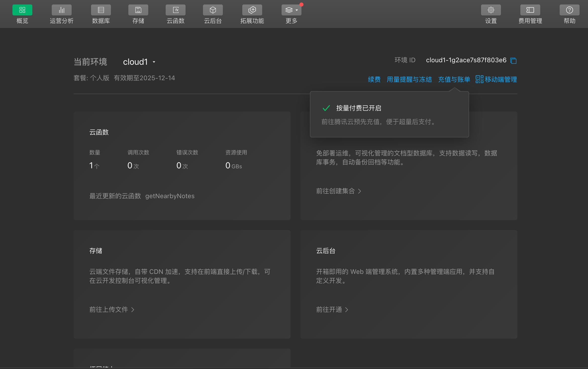Open the 云后台 cube icon
Viewport: 588px width, 369px height.
213,10
